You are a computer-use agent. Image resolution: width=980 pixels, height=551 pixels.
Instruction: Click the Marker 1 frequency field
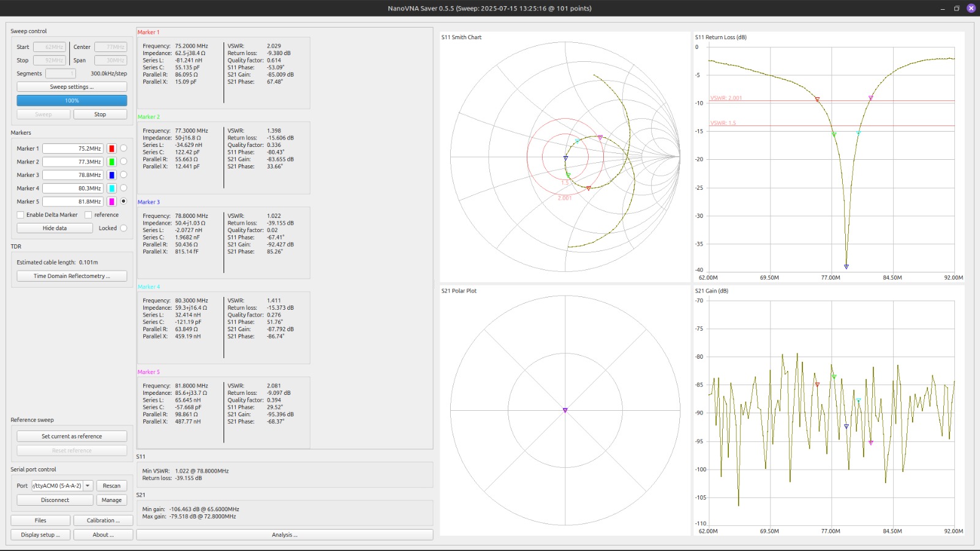(73, 148)
